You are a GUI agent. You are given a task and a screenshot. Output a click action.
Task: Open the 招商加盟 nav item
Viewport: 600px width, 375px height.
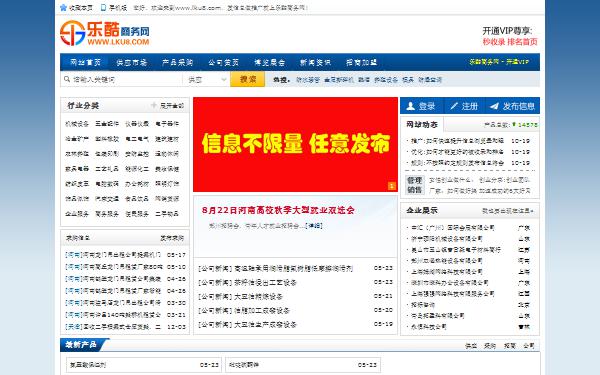[x=361, y=62]
